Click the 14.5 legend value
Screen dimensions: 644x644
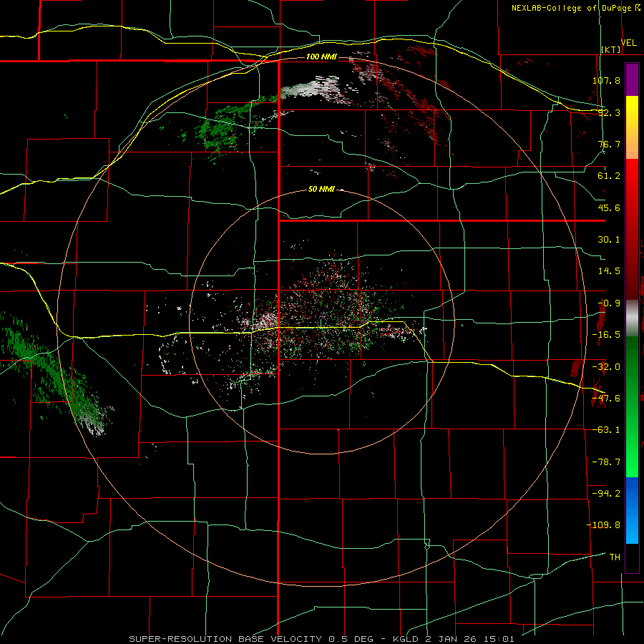pyautogui.click(x=609, y=271)
